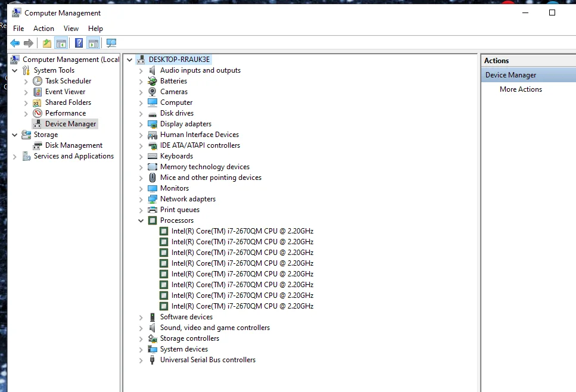The width and height of the screenshot is (576, 392).
Task: Collapse the System Tools node
Action: 15,70
